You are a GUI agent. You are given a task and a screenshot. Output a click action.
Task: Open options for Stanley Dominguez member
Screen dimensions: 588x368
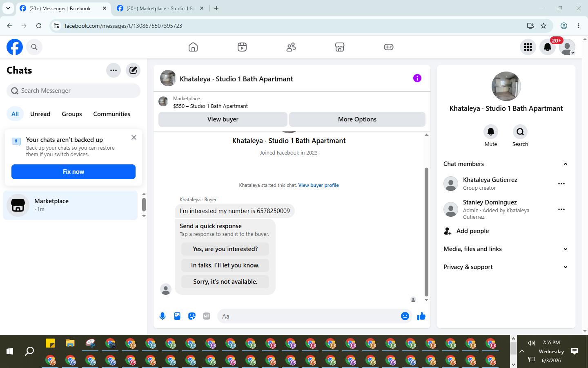[x=561, y=209]
